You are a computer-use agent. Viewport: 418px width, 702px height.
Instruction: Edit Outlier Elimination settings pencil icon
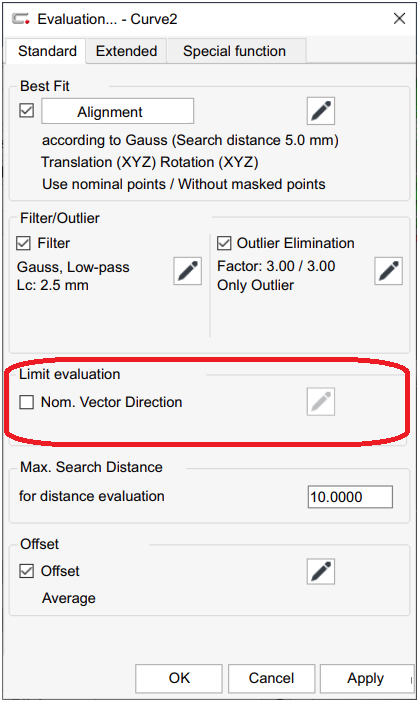tap(388, 271)
